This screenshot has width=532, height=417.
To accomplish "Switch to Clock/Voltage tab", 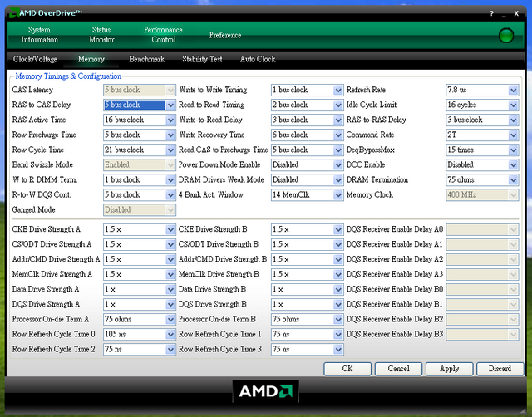I will (x=35, y=59).
